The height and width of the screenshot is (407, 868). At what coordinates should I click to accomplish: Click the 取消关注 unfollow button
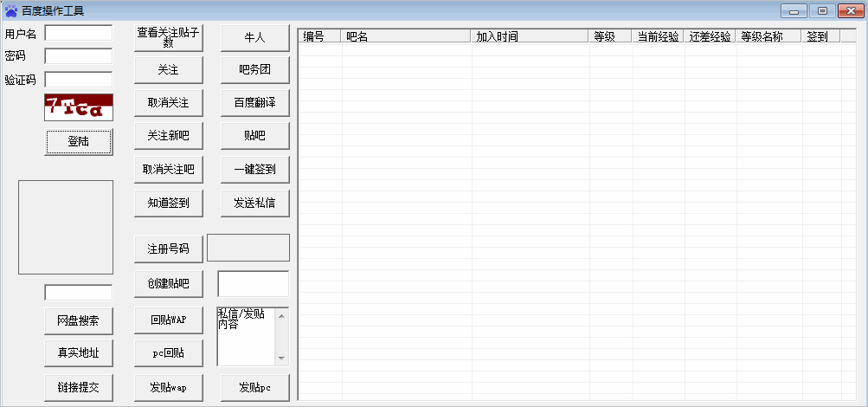tap(169, 103)
